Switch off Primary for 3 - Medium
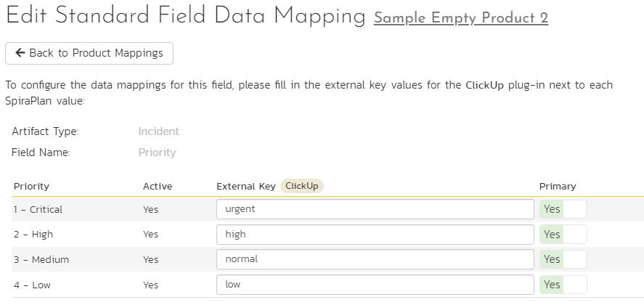Image resolution: width=644 pixels, height=305 pixels. [563, 259]
